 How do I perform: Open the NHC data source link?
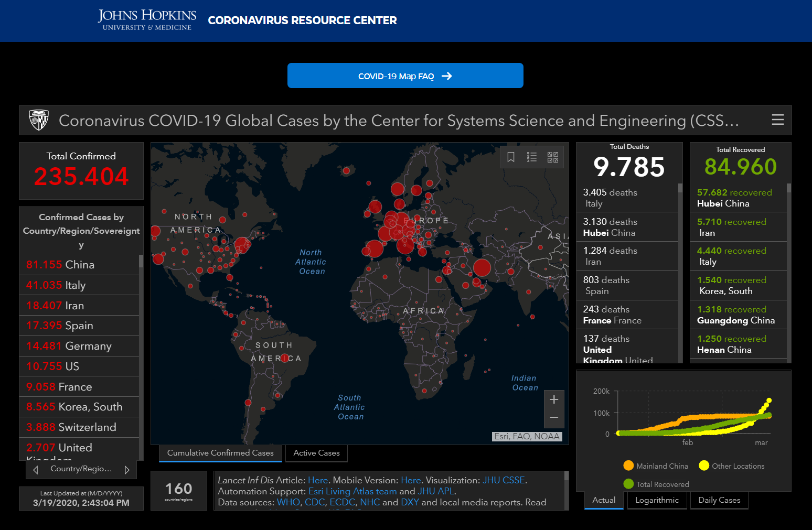coord(370,502)
